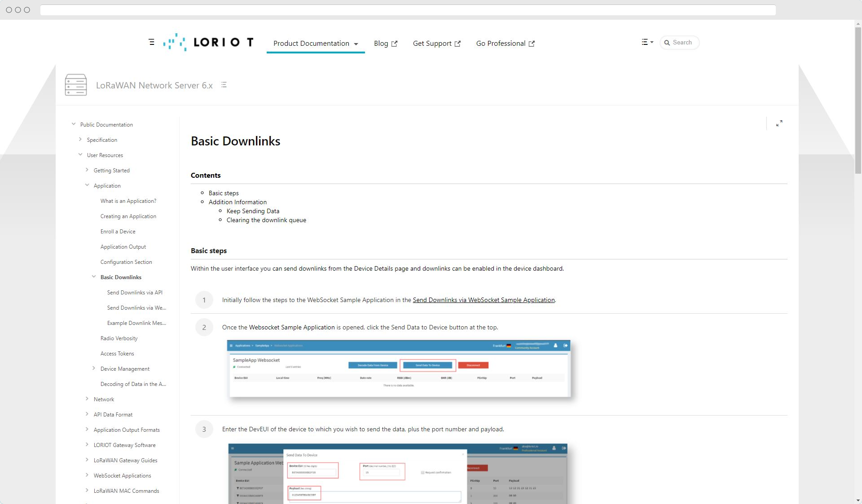Jump to Clearing the downlink queue section
The image size is (862, 504).
266,220
